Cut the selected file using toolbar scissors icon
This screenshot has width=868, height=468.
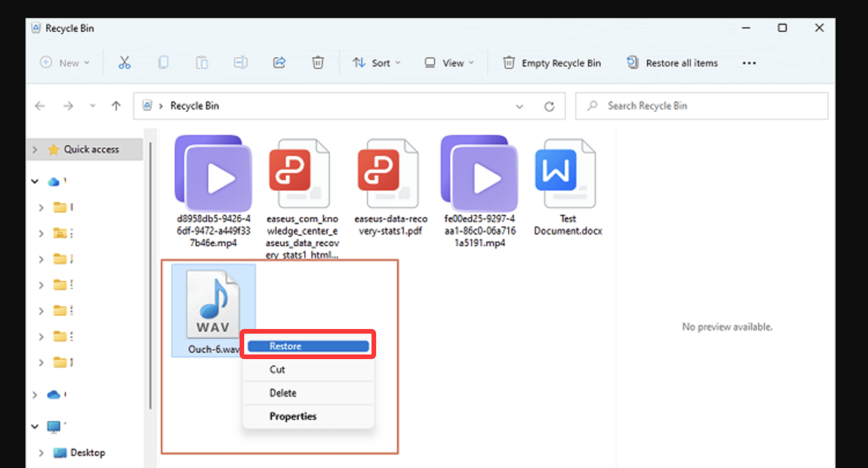(124, 63)
